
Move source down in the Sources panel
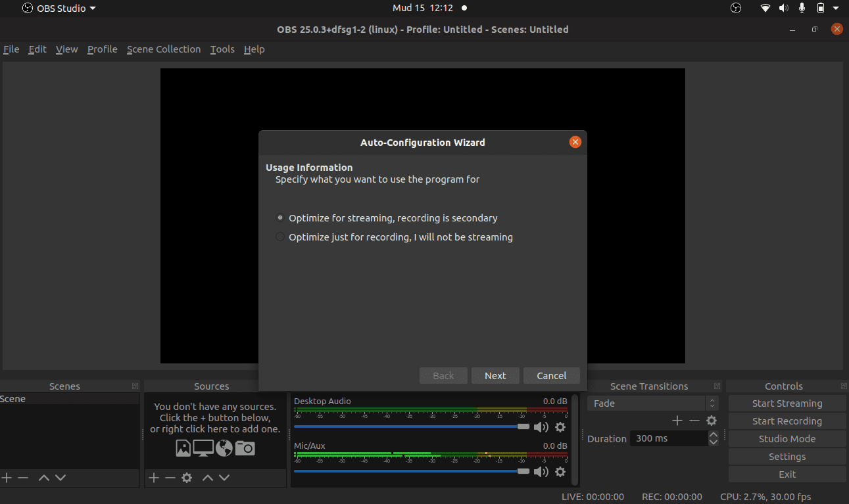point(224,478)
